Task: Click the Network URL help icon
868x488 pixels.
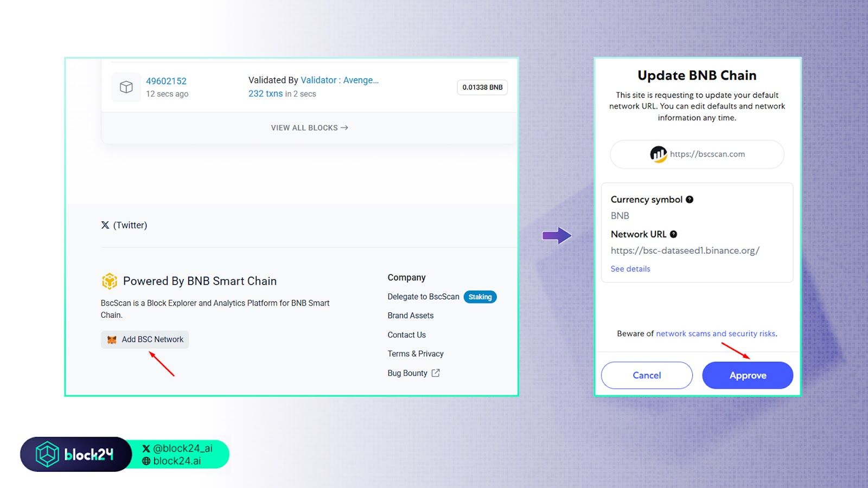Action: [673, 234]
